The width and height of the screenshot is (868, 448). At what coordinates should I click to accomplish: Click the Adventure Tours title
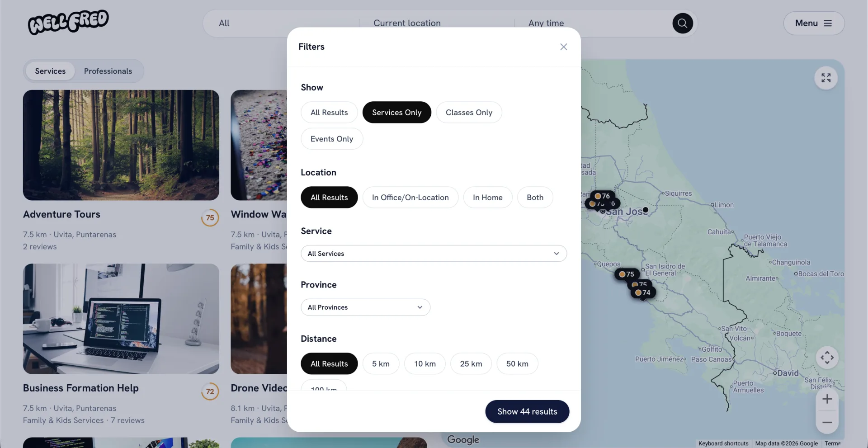[61, 215]
